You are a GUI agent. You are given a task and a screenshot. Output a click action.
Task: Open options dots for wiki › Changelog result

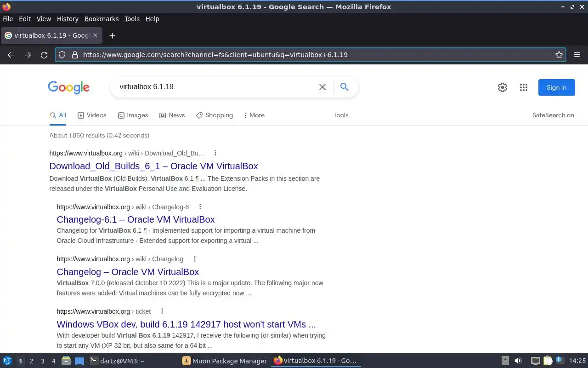pos(194,259)
